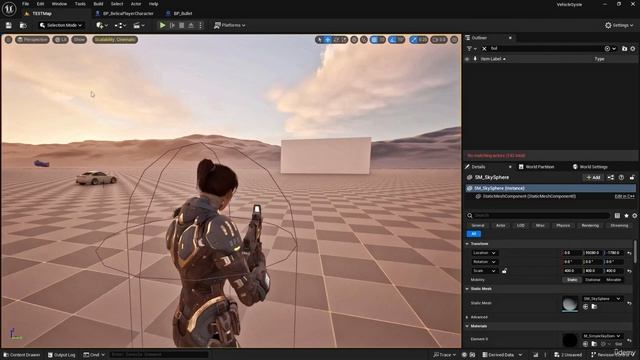The width and height of the screenshot is (640, 360).
Task: Open the Edit menu
Action: [x=40, y=4]
